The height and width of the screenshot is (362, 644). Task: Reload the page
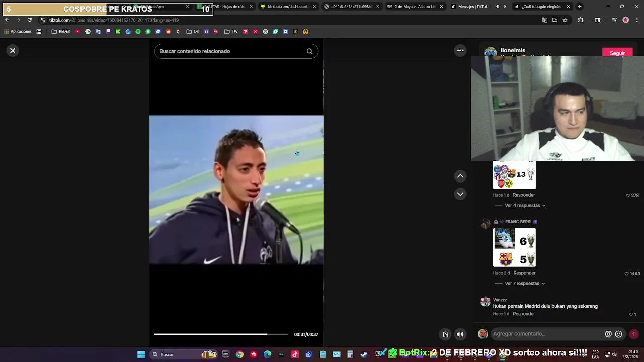tap(29, 20)
